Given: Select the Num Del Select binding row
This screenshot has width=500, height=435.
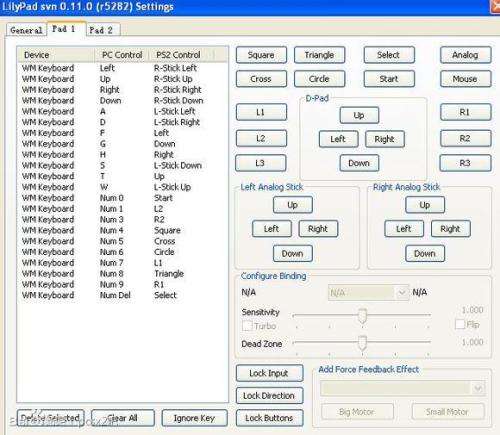Looking at the screenshot, I should 123,295.
